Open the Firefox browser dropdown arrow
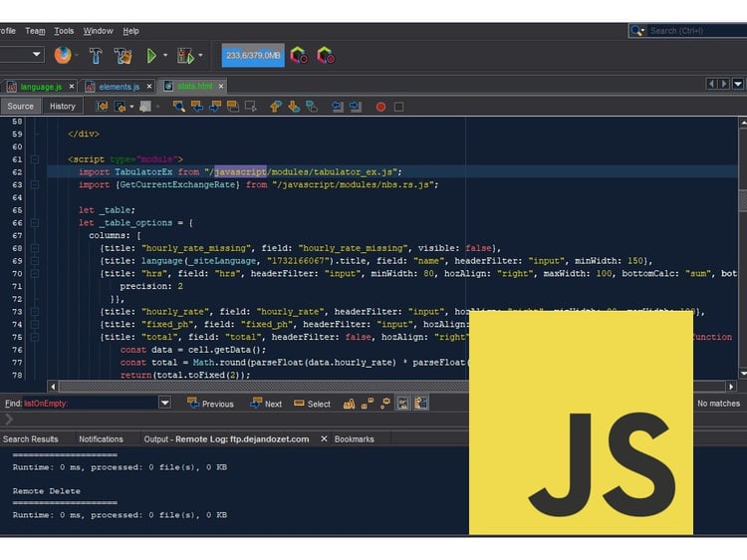Screen dimensions: 747x560 (77, 55)
